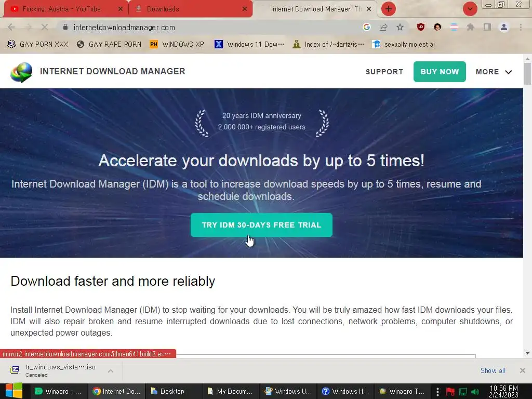Click the BUY NOW button
The image size is (532, 399).
point(440,72)
